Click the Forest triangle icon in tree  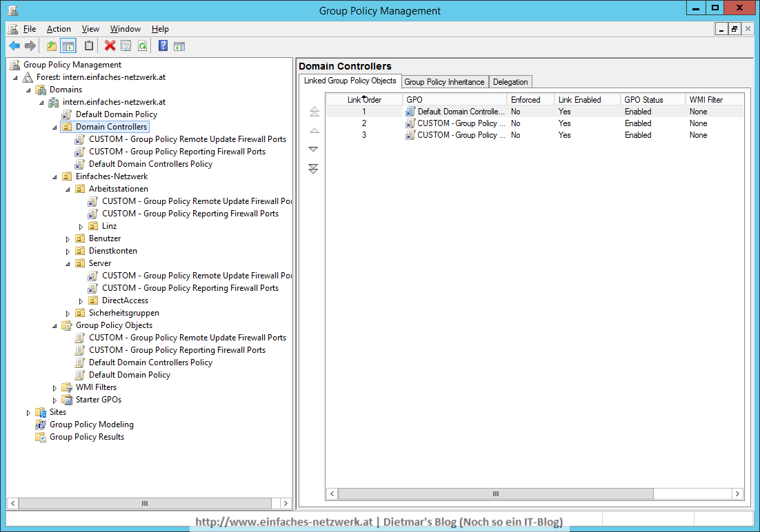(28, 77)
